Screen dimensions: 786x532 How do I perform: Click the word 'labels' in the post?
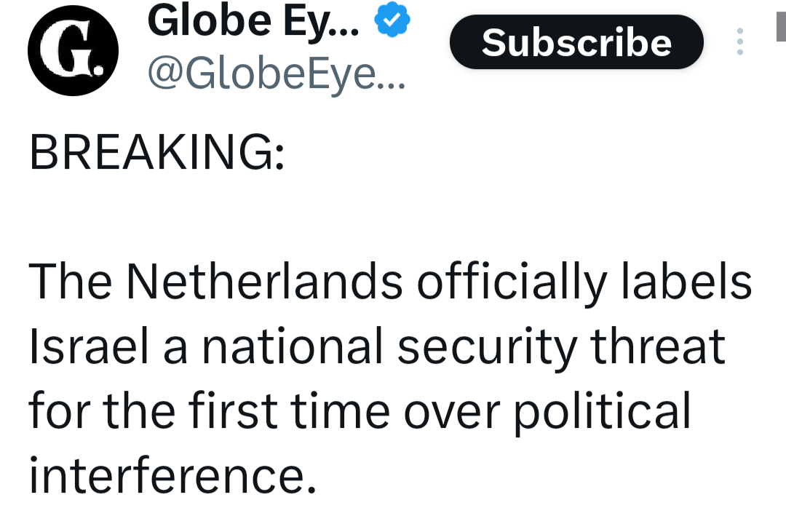tap(687, 281)
